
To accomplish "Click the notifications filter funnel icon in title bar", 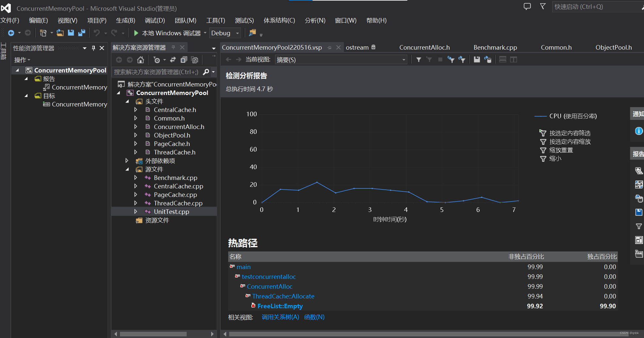I will [x=543, y=7].
